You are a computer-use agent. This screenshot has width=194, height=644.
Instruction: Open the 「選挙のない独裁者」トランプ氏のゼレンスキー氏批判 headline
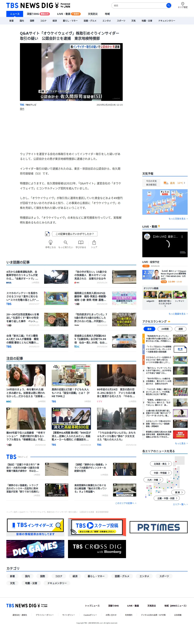click(23, 488)
